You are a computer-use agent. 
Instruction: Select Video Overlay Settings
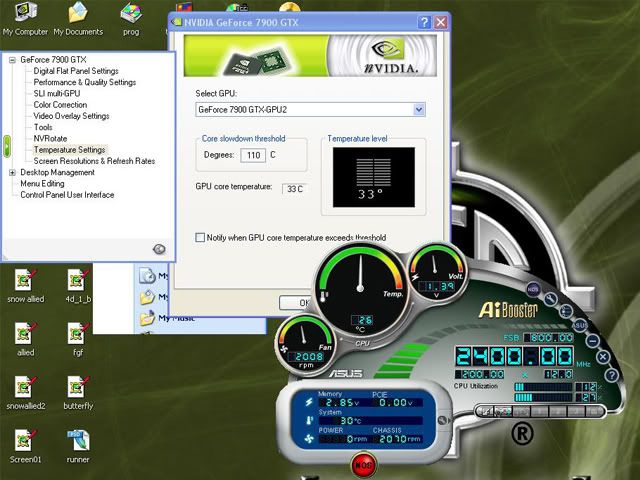point(71,116)
